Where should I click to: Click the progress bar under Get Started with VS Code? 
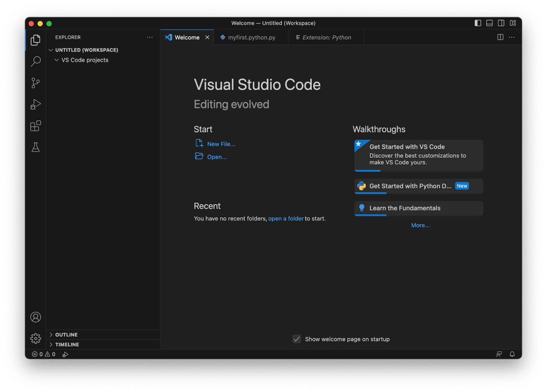[x=368, y=171]
